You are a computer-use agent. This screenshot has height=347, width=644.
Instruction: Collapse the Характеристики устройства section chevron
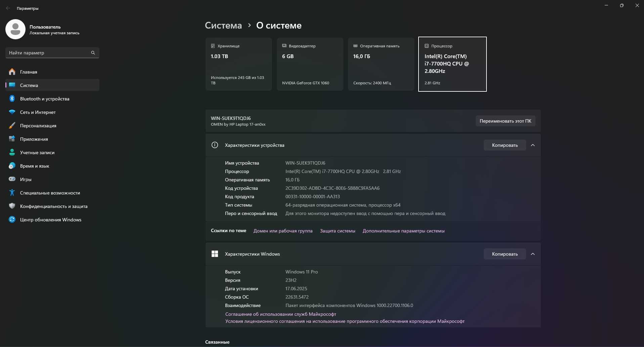pos(533,145)
